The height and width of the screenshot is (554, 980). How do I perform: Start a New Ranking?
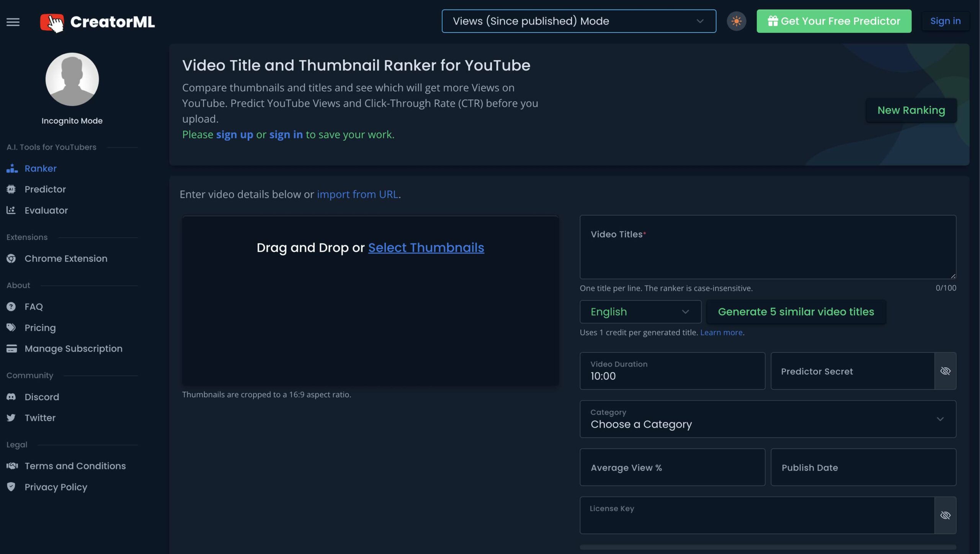[x=911, y=110]
